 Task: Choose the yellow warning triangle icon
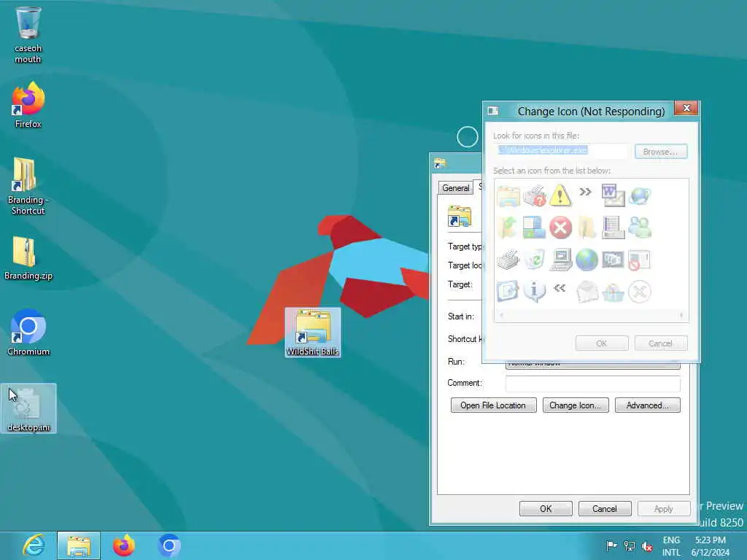click(x=560, y=195)
